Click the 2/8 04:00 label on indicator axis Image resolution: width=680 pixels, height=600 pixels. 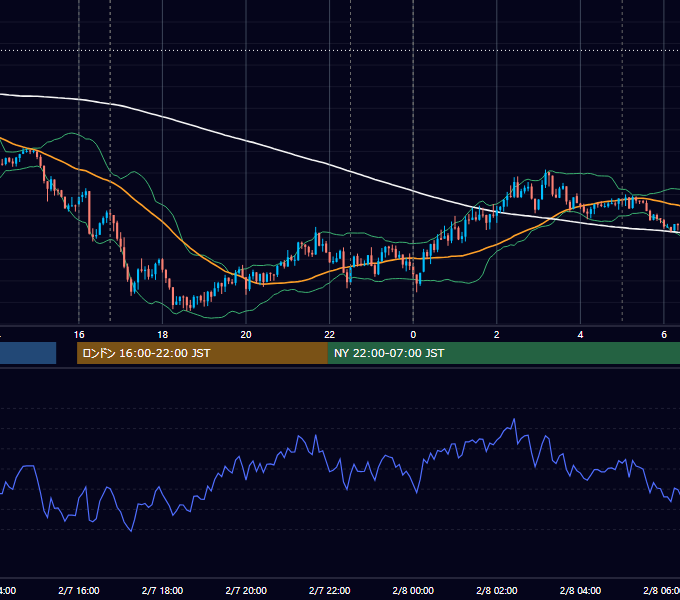click(x=580, y=590)
